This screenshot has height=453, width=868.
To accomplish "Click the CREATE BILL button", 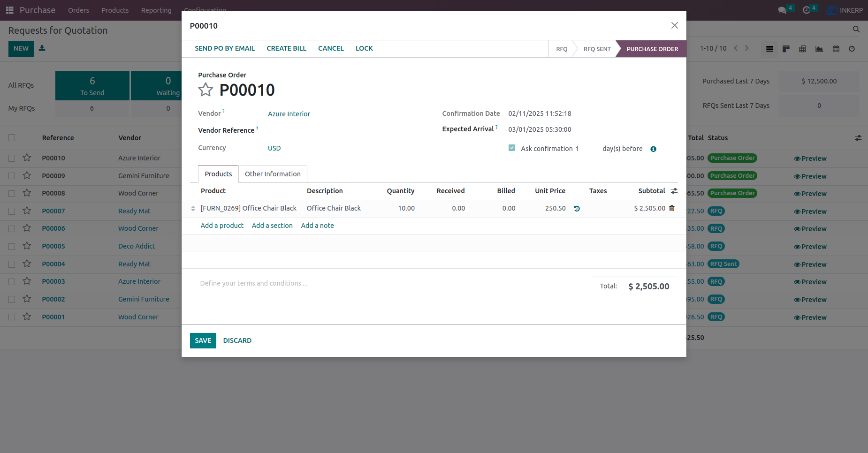I will 286,48.
